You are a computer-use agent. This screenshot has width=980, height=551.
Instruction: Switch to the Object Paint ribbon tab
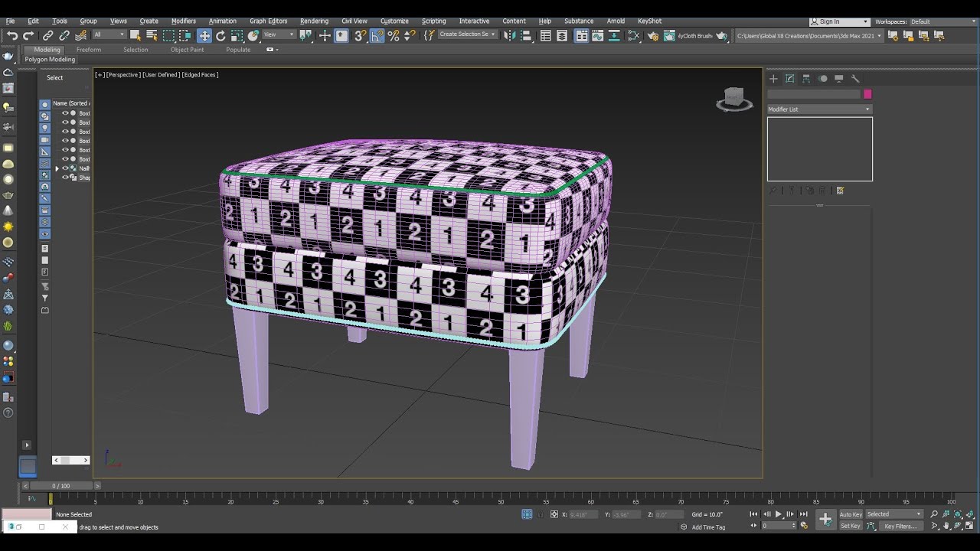(x=187, y=50)
